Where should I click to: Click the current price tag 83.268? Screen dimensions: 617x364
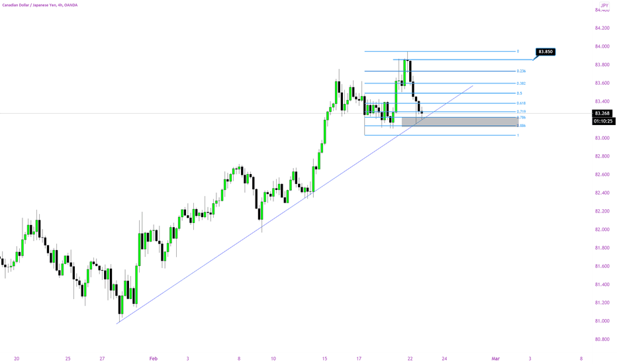[602, 113]
